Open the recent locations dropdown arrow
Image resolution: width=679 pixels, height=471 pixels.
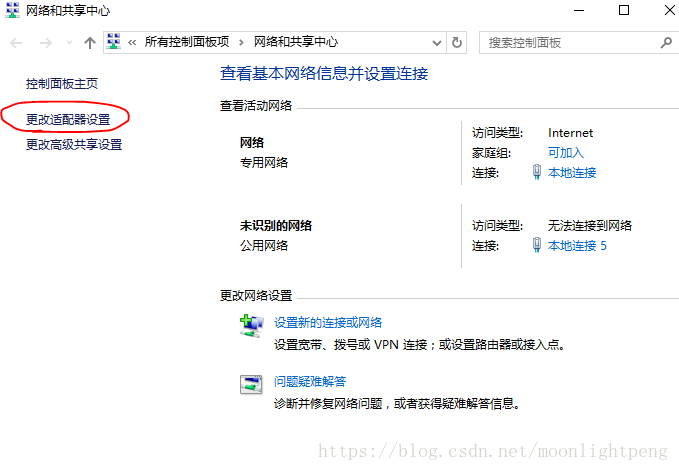pyautogui.click(x=69, y=43)
